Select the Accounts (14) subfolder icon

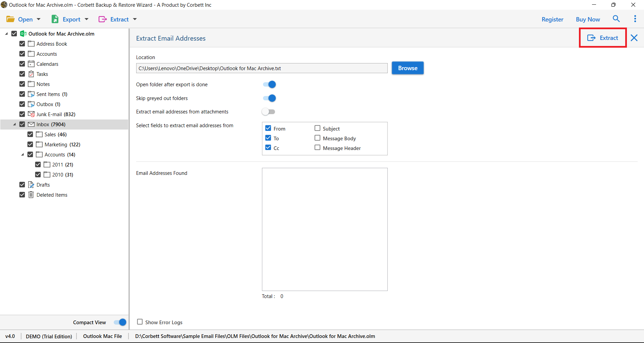point(39,154)
